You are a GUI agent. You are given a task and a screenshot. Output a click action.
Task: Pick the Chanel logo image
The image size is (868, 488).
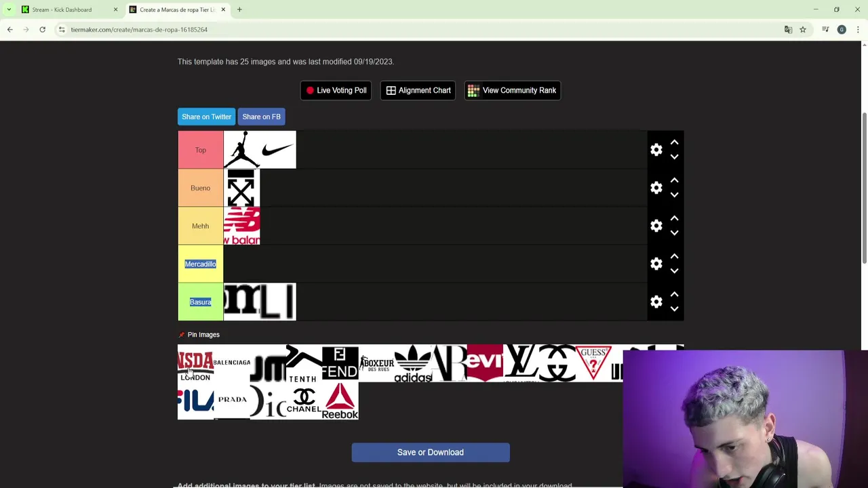tap(304, 401)
